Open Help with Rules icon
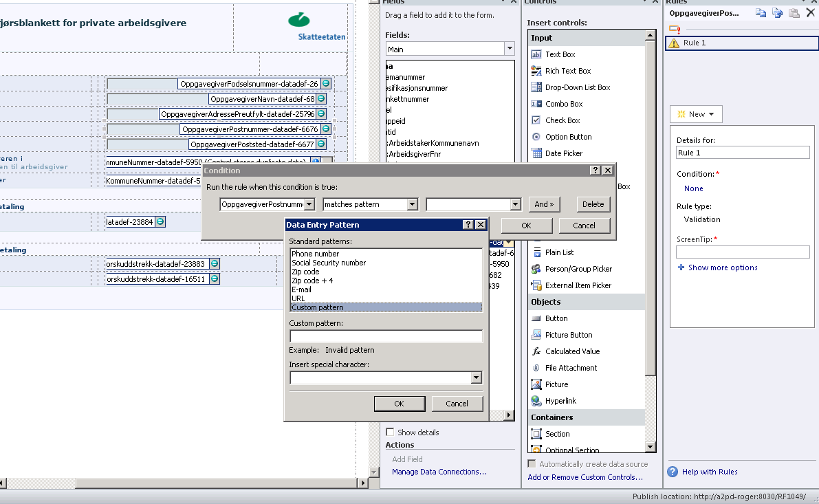Viewport: 819px width, 504px height. (673, 472)
